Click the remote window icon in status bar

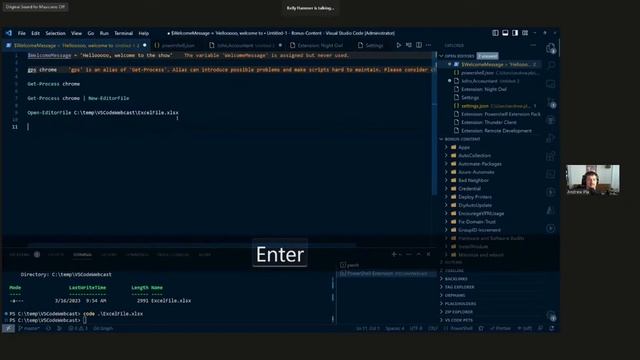[8, 328]
